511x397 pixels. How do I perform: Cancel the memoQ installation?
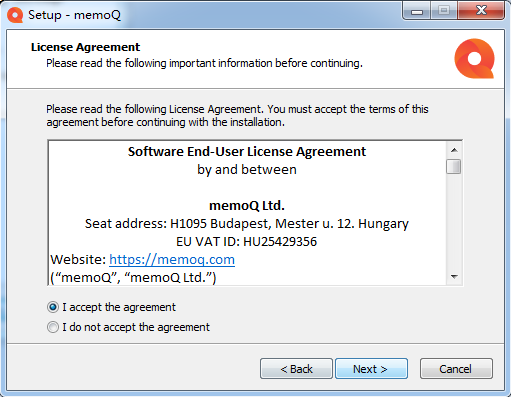tap(456, 369)
